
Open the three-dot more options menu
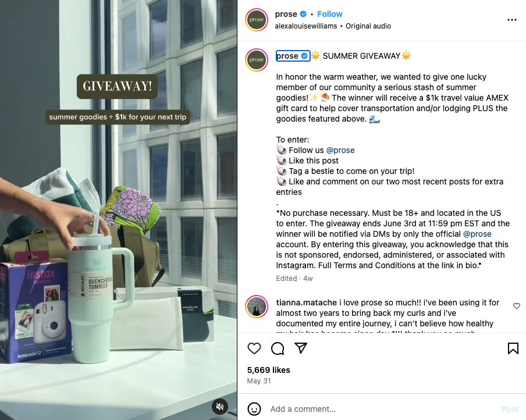(x=512, y=20)
